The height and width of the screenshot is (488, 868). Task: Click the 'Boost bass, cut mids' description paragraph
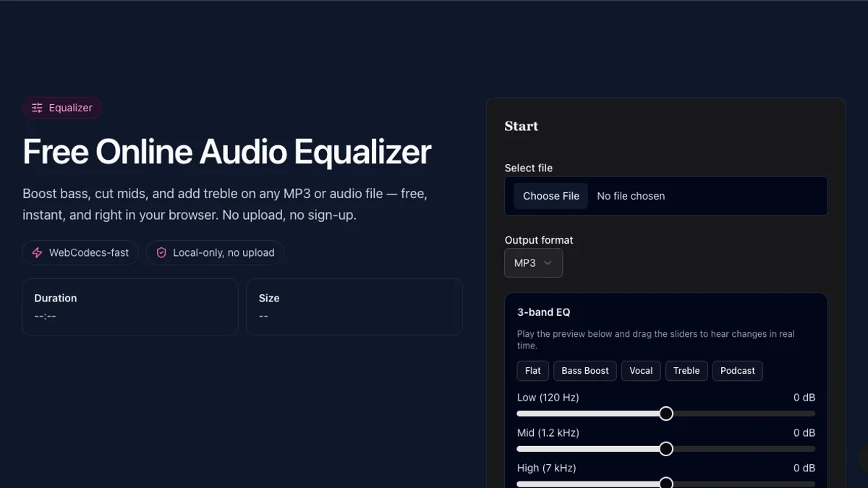(x=225, y=205)
